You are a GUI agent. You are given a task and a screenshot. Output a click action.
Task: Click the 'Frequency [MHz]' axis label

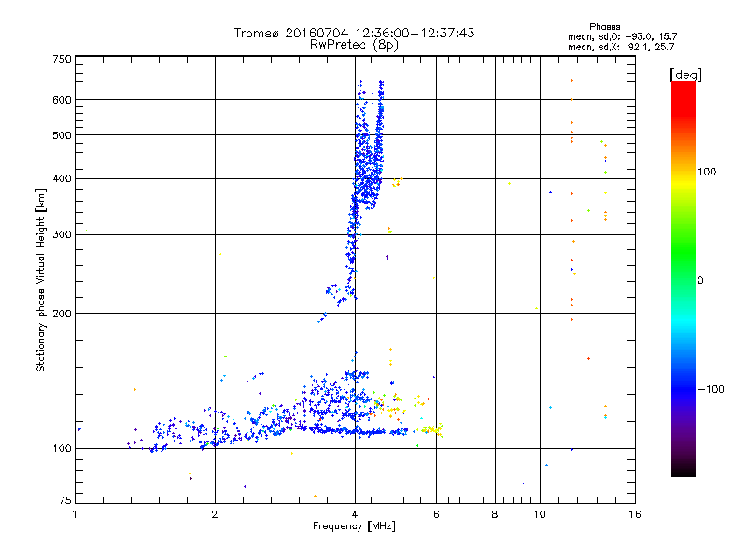(x=354, y=526)
